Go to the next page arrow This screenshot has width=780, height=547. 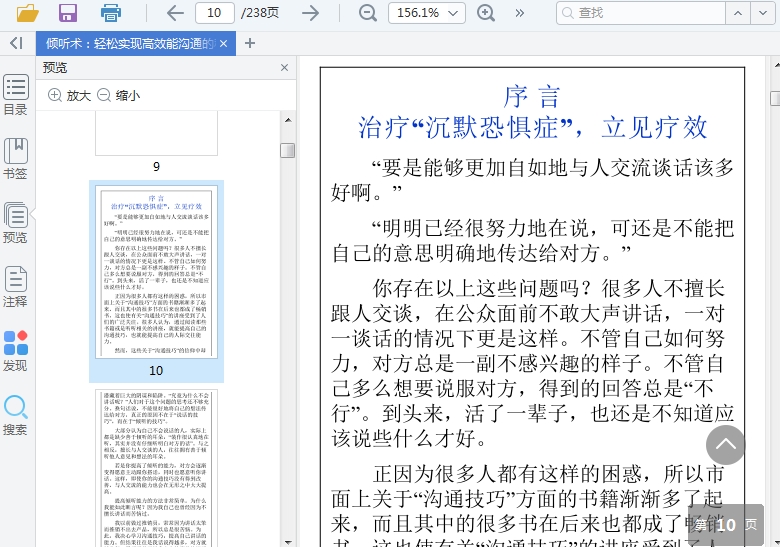[311, 13]
